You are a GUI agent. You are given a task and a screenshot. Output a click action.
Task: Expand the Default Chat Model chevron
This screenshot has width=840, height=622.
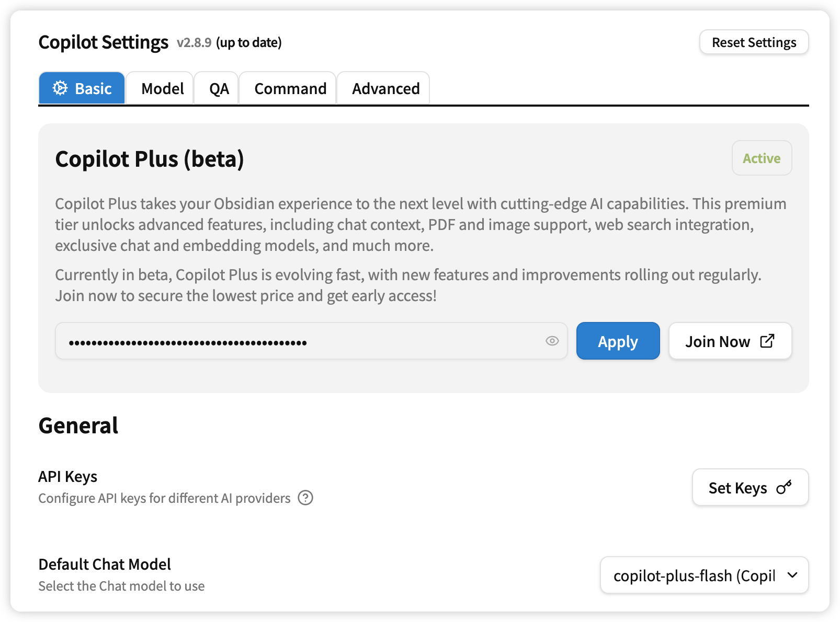[792, 575]
